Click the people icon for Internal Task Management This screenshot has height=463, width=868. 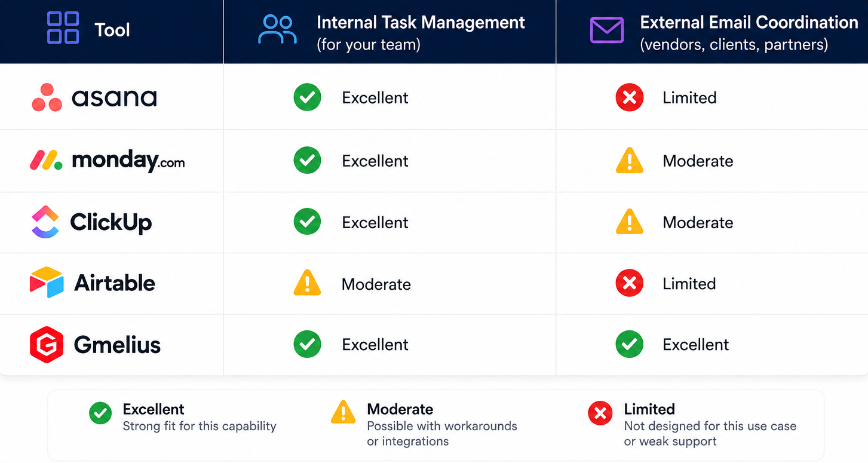coord(277,30)
